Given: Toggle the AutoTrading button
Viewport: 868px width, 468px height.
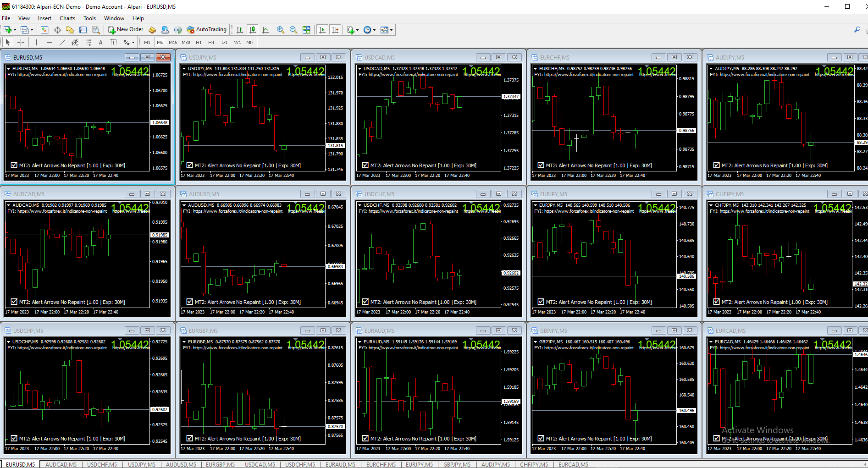Looking at the screenshot, I should (207, 30).
